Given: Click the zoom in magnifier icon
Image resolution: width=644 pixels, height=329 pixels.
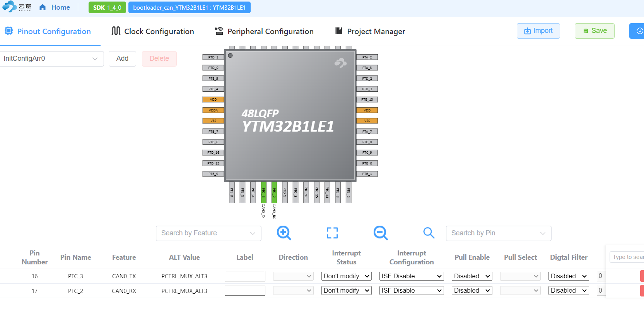Looking at the screenshot, I should pos(284,233).
